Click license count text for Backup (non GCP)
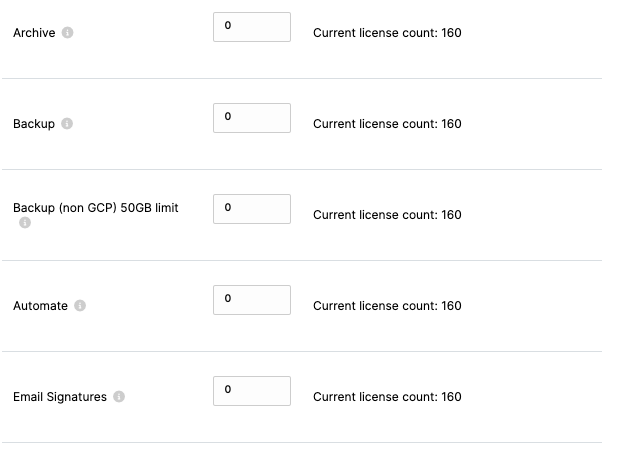This screenshot has width=627, height=457. click(387, 215)
